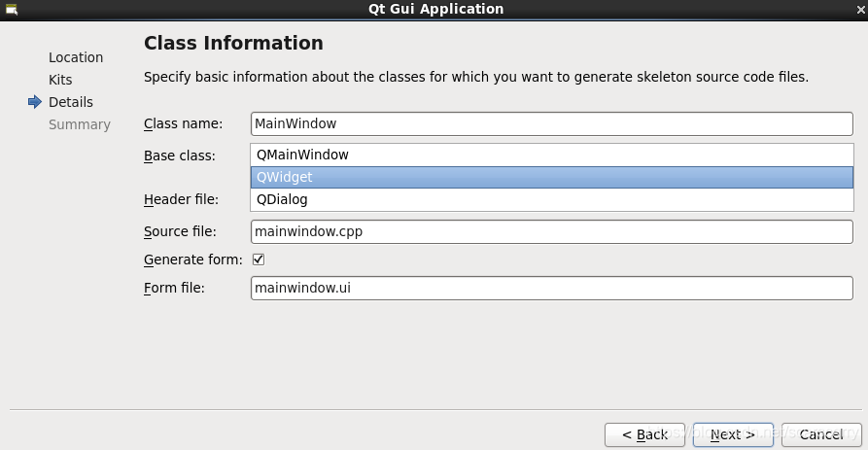868x450 pixels.
Task: Click the window icon in title bar
Action: (12, 9)
